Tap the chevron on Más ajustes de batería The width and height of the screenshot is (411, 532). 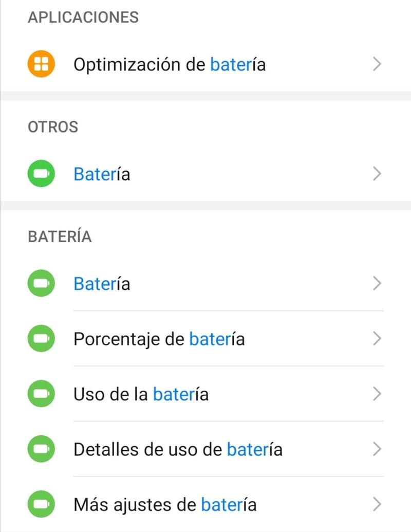(377, 505)
